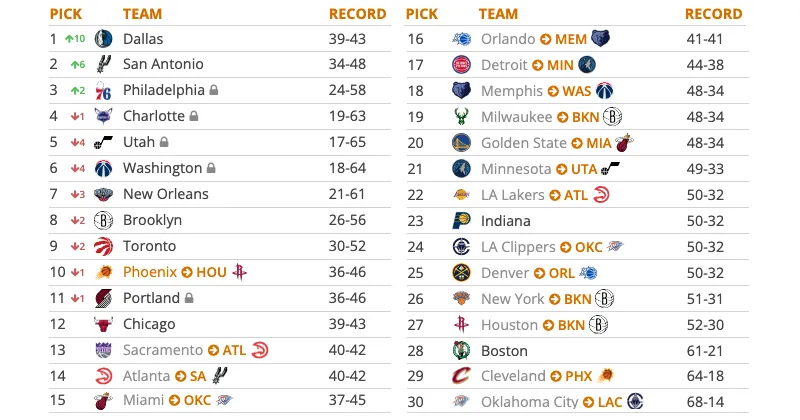Click the Phoenix team link

pyautogui.click(x=149, y=272)
